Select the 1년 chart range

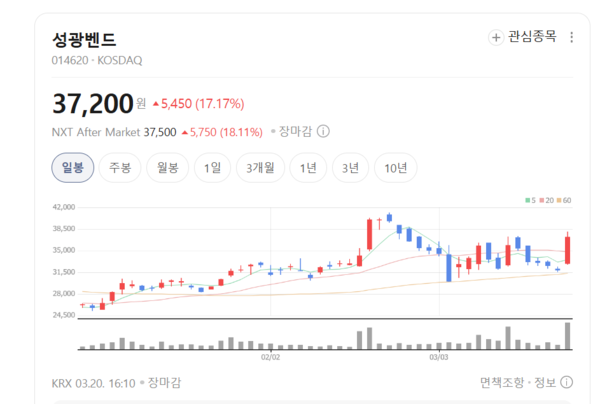308,168
